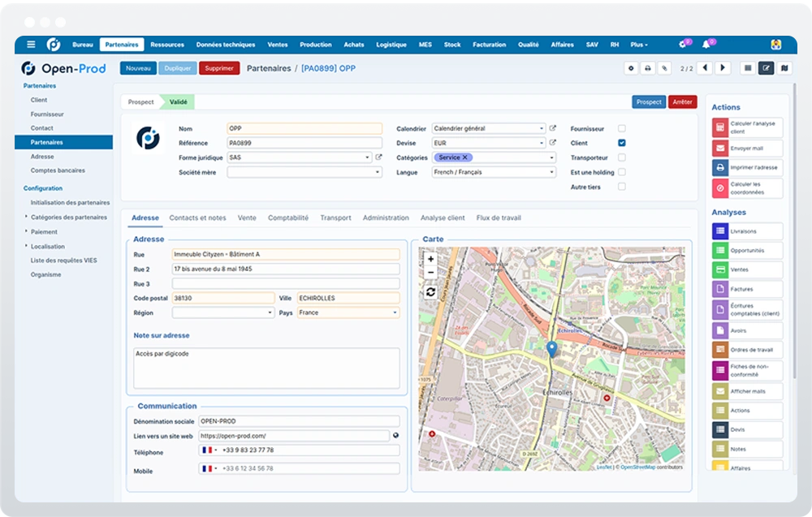Switch to list view icon
The image size is (812, 517).
748,68
